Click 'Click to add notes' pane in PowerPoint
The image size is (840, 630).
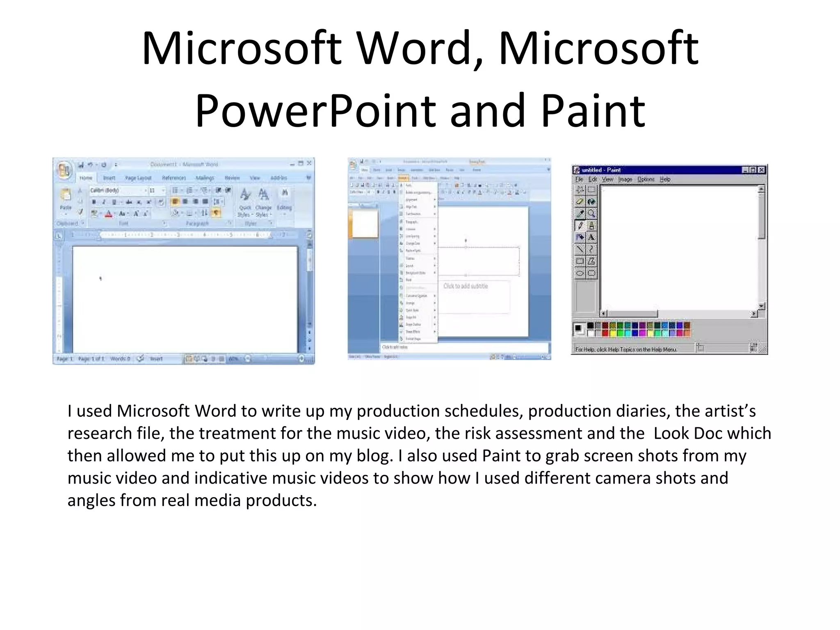pyautogui.click(x=464, y=347)
